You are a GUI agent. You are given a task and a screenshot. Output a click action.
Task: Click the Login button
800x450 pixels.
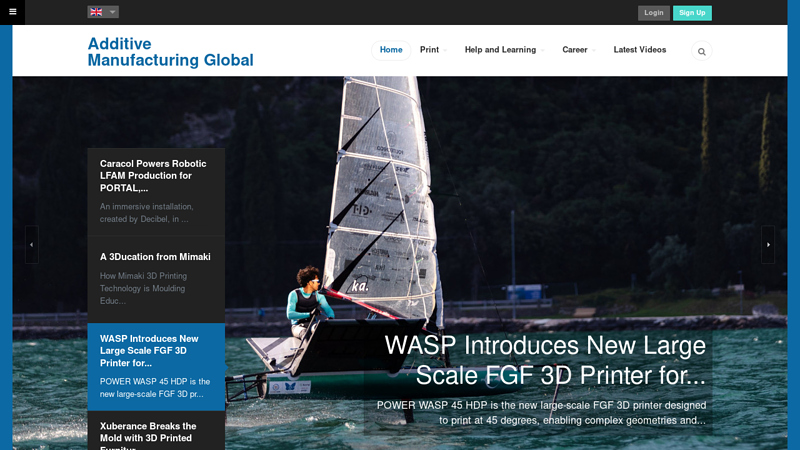pyautogui.click(x=654, y=13)
